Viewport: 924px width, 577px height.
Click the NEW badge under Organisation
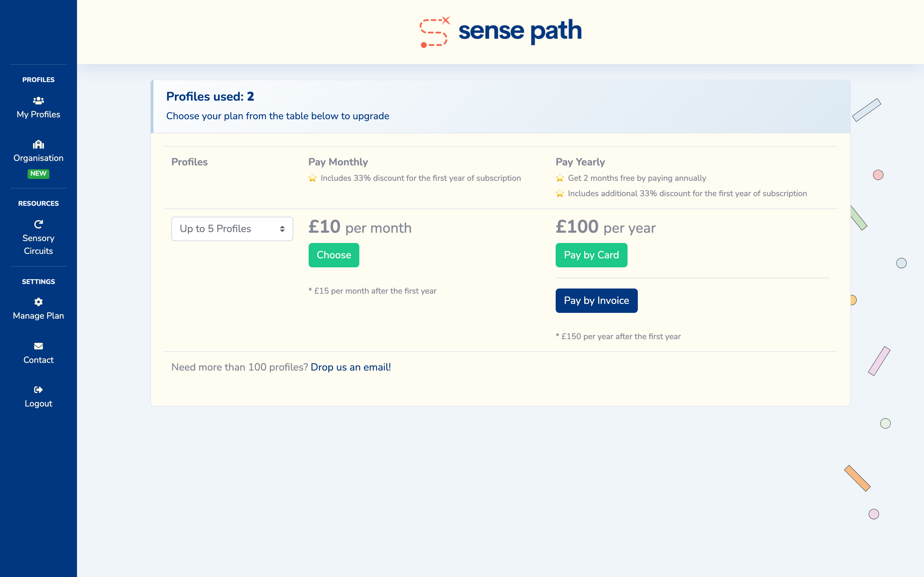(38, 174)
